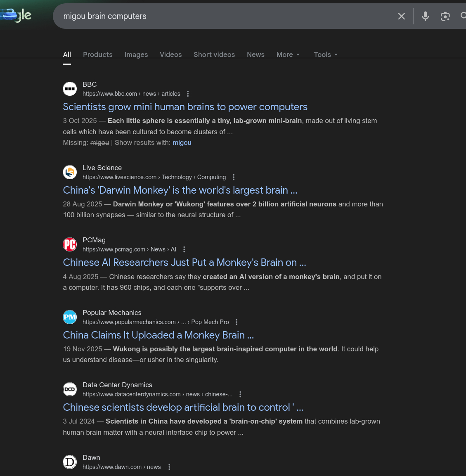Image resolution: width=466 pixels, height=476 pixels.
Task: Expand the Tools dropdown
Action: [x=326, y=54]
